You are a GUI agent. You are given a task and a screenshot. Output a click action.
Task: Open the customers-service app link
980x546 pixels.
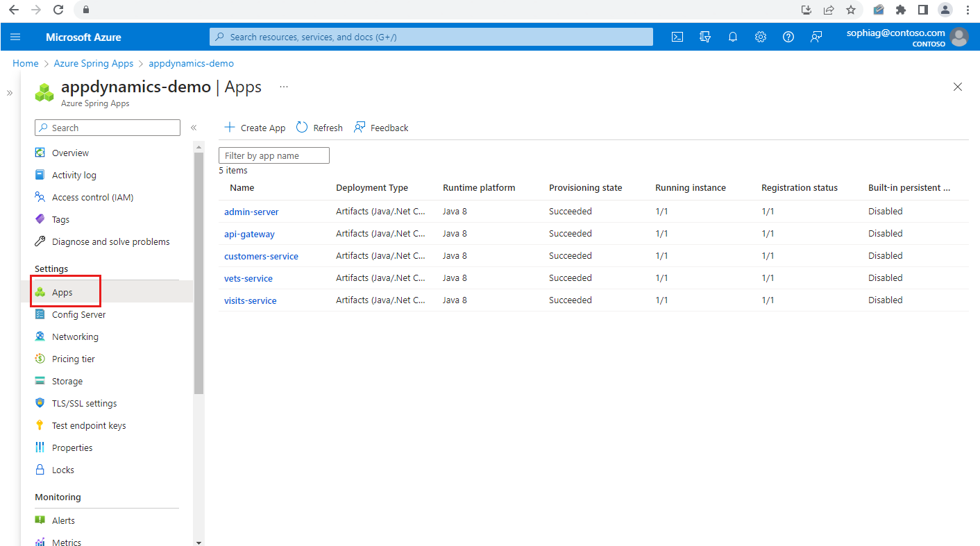(x=261, y=257)
